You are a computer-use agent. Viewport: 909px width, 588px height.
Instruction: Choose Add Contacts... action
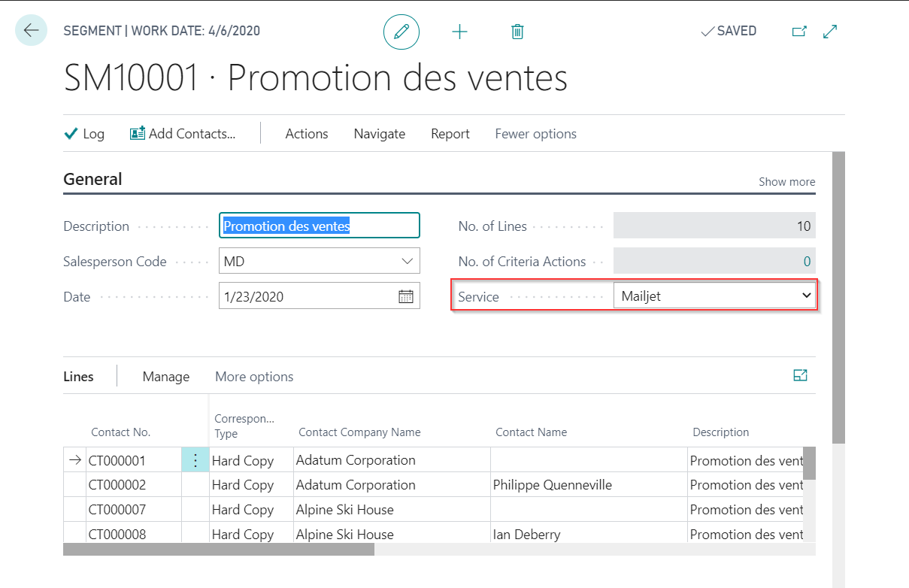click(183, 134)
